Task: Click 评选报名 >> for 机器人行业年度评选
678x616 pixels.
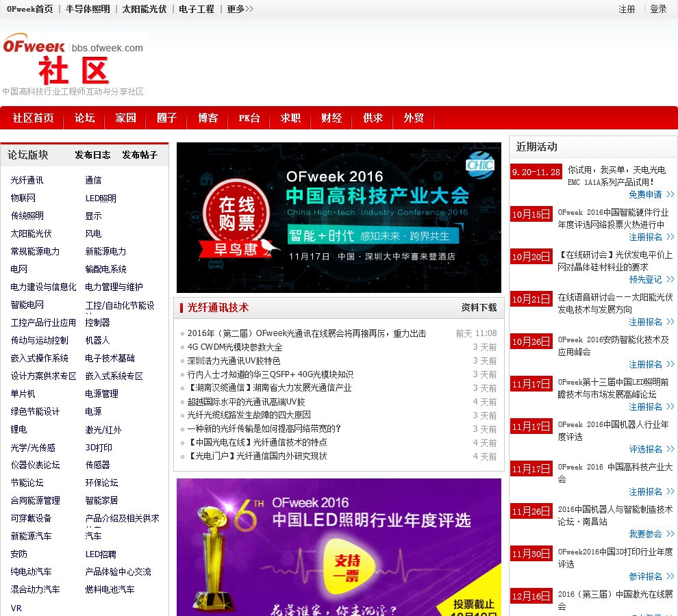Action: [x=651, y=449]
